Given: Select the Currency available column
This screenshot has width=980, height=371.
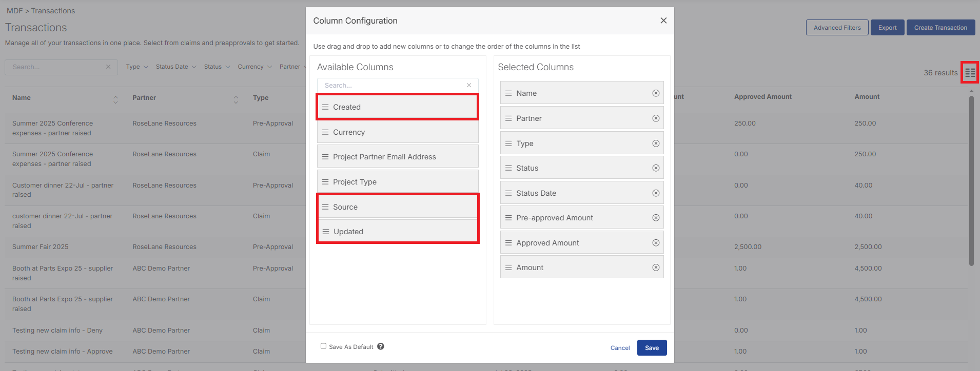Looking at the screenshot, I should pyautogui.click(x=398, y=132).
